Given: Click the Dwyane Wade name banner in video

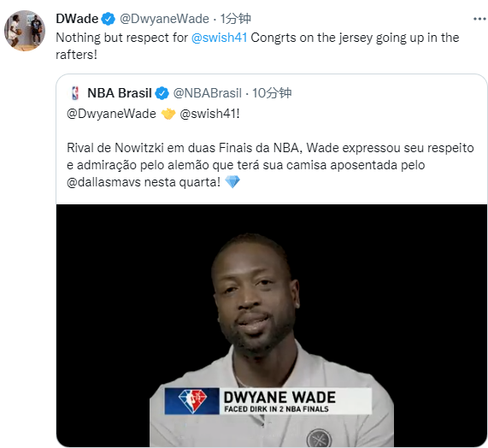Looking at the screenshot, I should (x=268, y=401).
